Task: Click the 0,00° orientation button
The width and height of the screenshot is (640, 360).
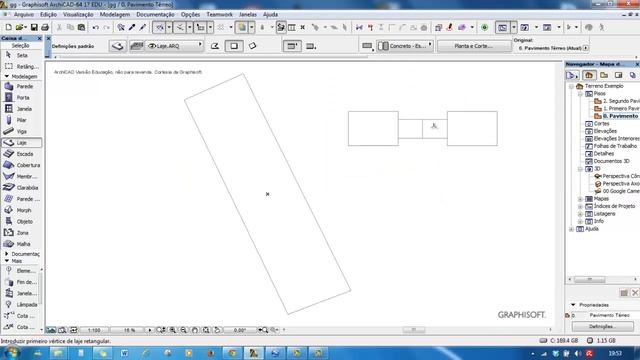Action: click(x=240, y=330)
